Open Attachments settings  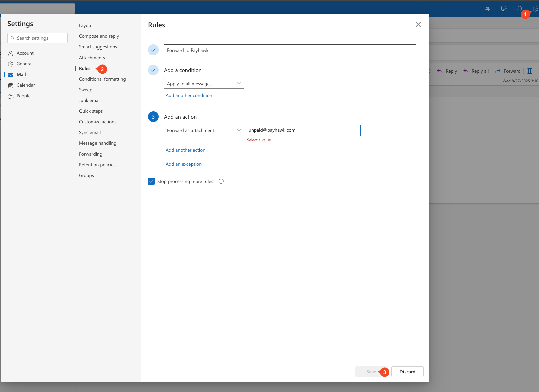pos(92,58)
